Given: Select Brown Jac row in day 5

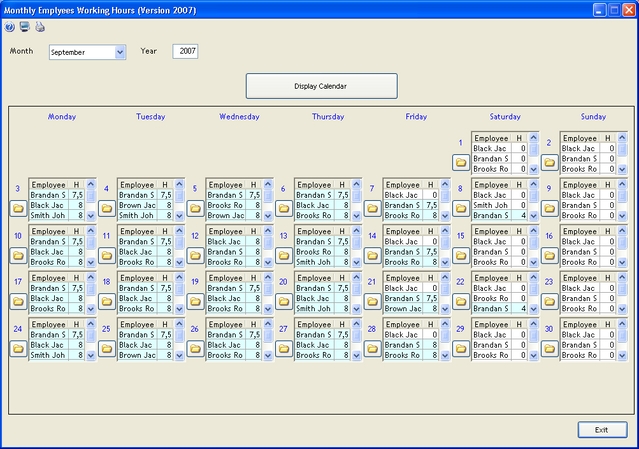Looking at the screenshot, I should pos(234,216).
